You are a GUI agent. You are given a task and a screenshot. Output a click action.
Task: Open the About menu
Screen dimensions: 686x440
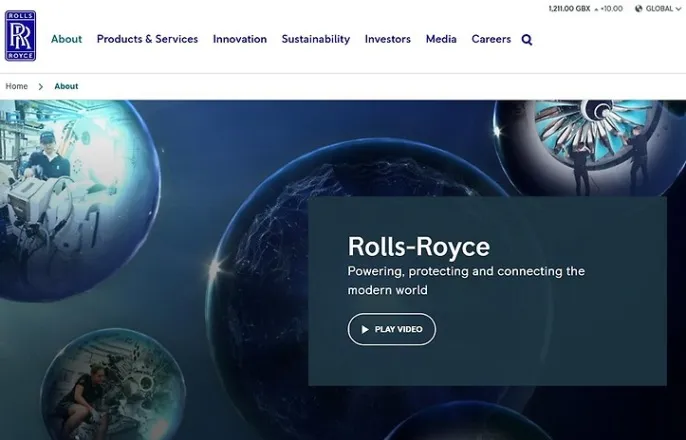click(x=66, y=39)
